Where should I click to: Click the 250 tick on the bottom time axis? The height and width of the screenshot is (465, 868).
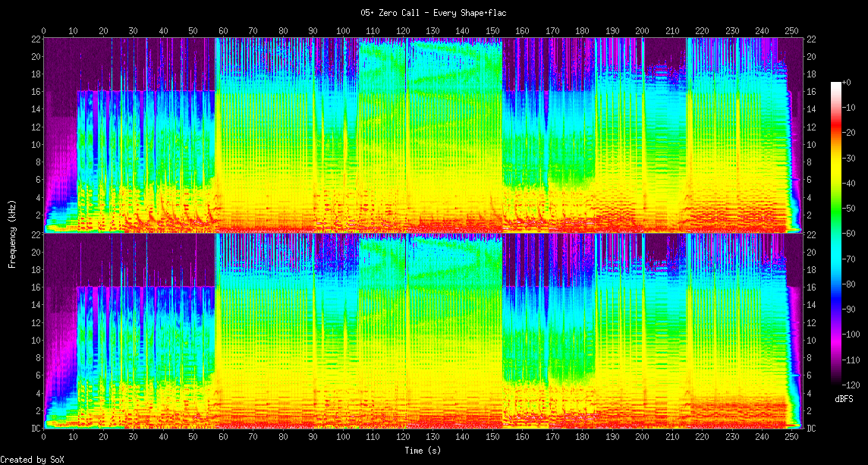click(x=791, y=438)
